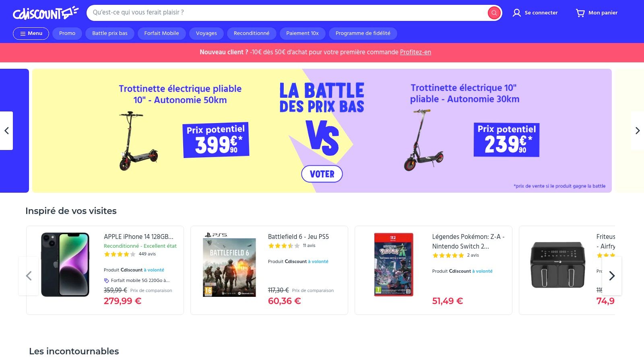Open iPhone 14 product thumbnail
Image resolution: width=644 pixels, height=362 pixels.
(x=65, y=265)
